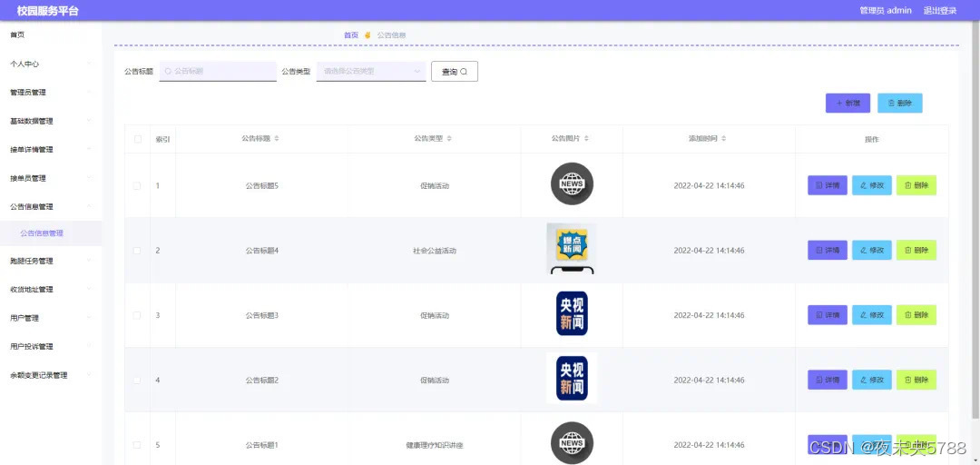Viewport: 980px width, 465px height.
Task: Toggle the select-all checkbox in table header
Action: click(x=138, y=139)
